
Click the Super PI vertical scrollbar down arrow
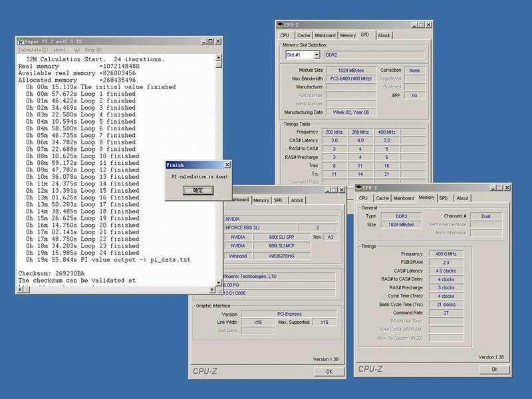(219, 282)
